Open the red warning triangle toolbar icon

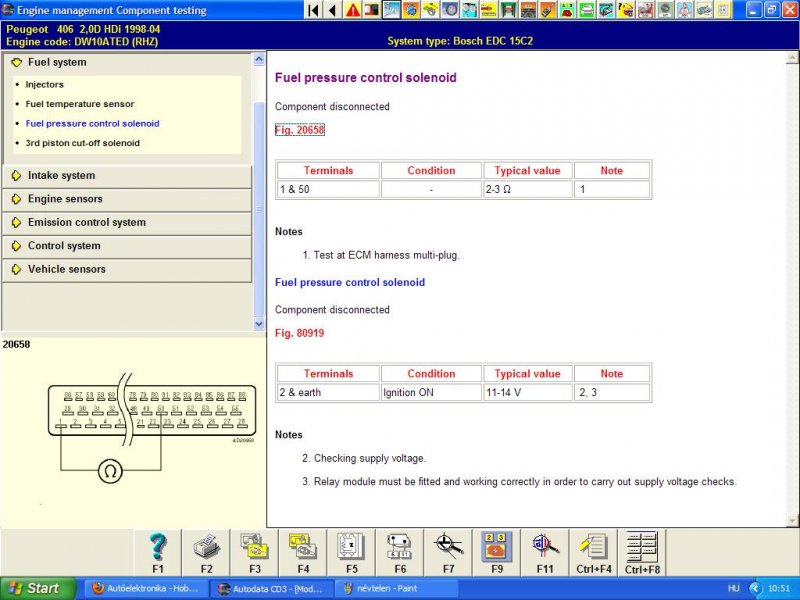pyautogui.click(x=353, y=10)
